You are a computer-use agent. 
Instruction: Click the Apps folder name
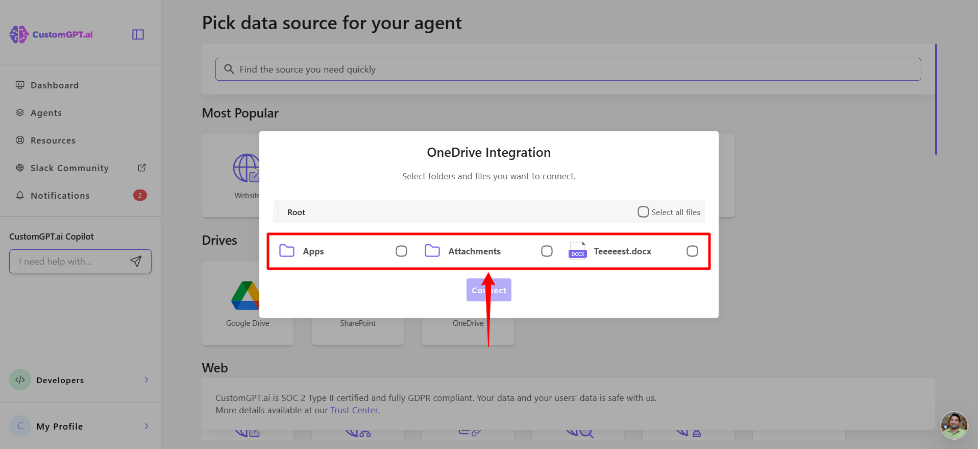(x=313, y=251)
